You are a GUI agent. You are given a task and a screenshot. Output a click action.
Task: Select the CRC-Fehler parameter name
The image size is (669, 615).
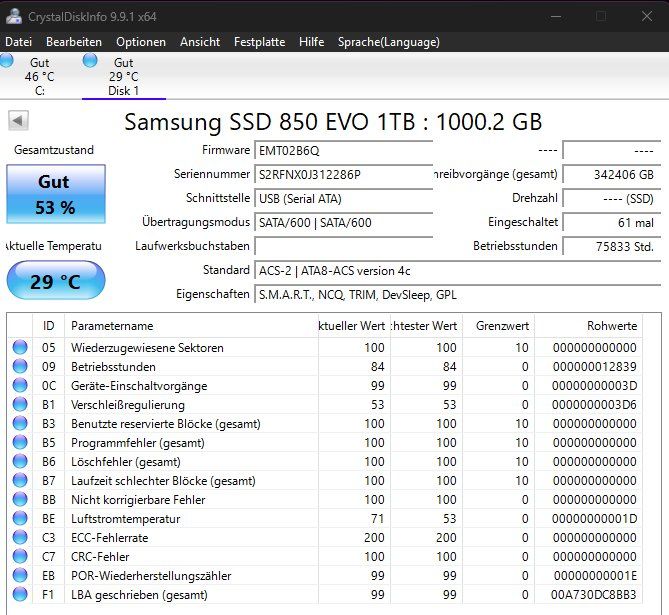click(x=100, y=557)
